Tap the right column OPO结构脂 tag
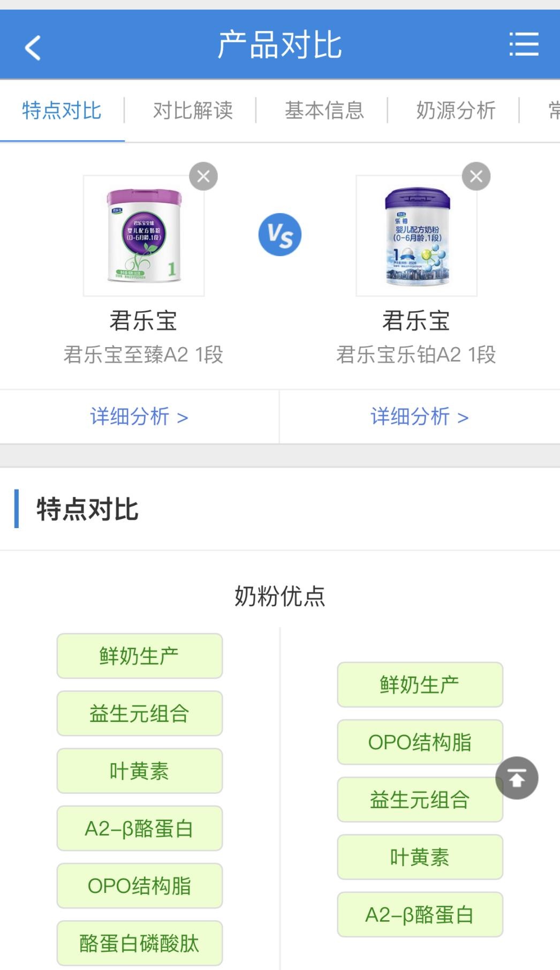 point(420,742)
